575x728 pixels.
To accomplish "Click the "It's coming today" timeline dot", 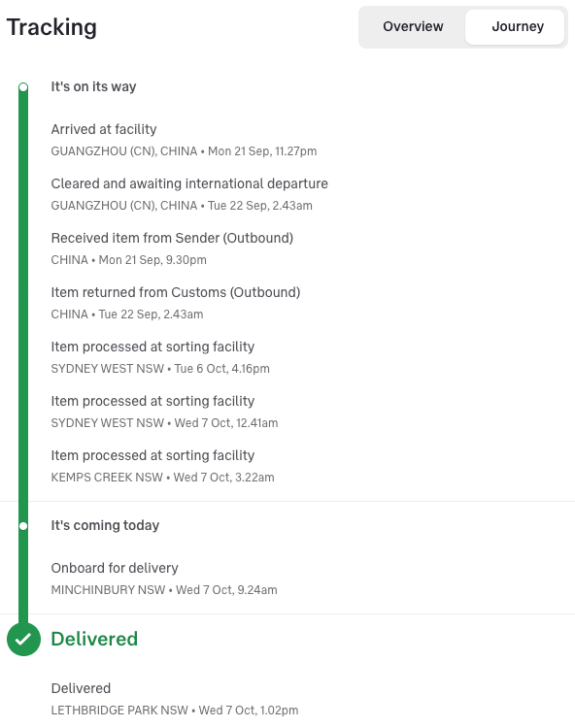I will pos(23,526).
